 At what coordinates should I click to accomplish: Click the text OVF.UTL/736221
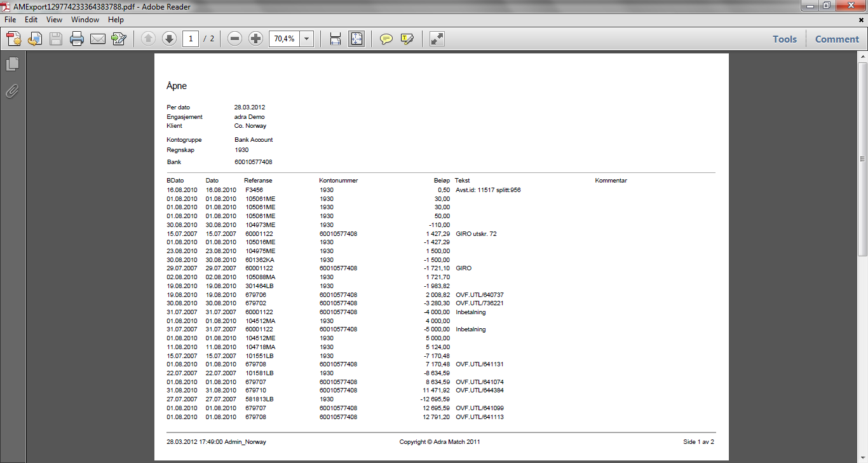click(x=480, y=303)
